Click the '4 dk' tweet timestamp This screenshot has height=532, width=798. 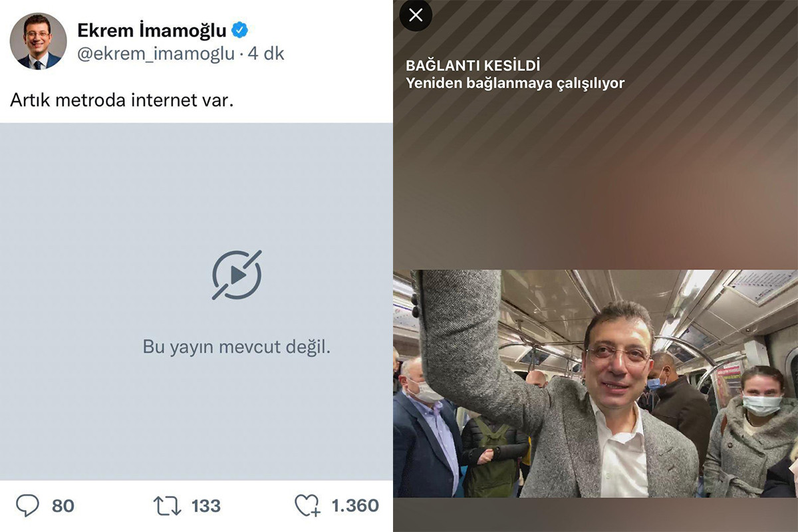click(266, 55)
